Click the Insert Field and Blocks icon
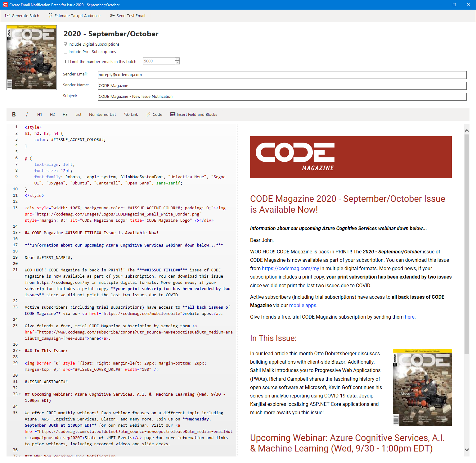The width and height of the screenshot is (476, 463). pyautogui.click(x=173, y=114)
